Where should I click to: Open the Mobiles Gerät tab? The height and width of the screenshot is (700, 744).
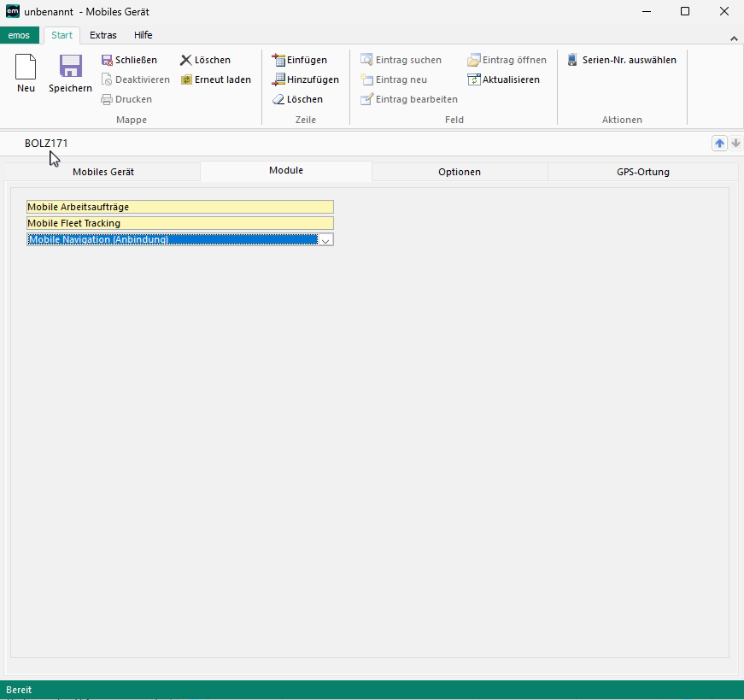103,172
